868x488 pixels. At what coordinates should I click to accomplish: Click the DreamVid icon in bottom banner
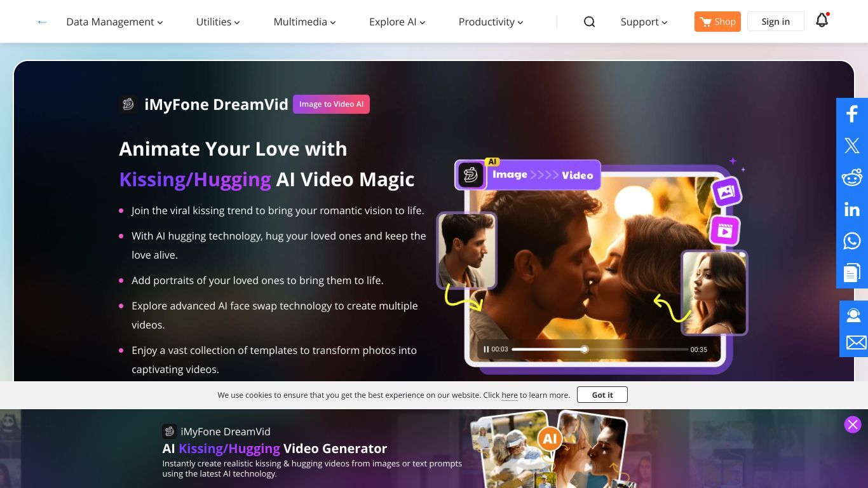(x=169, y=431)
